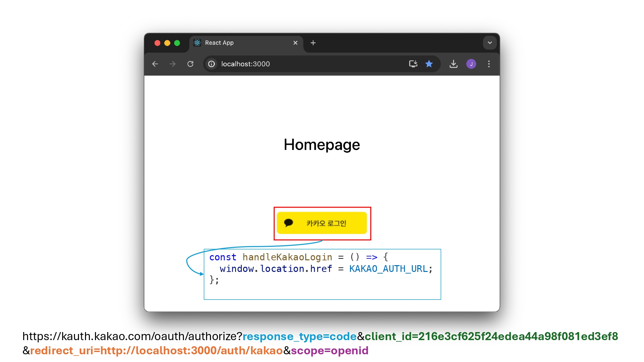Expand the tab search chevron
The height and width of the screenshot is (362, 644).
(489, 43)
